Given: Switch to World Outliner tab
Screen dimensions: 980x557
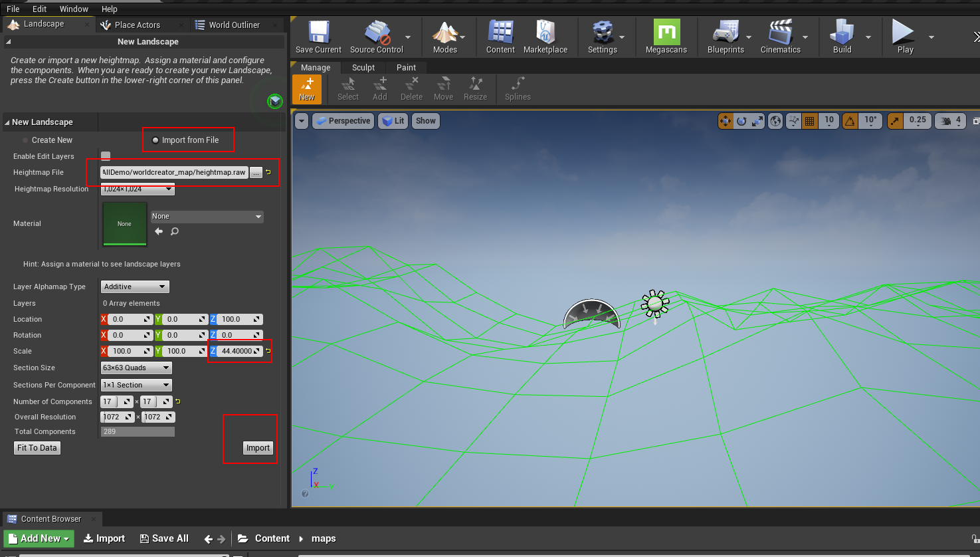Looking at the screenshot, I should click(x=235, y=25).
